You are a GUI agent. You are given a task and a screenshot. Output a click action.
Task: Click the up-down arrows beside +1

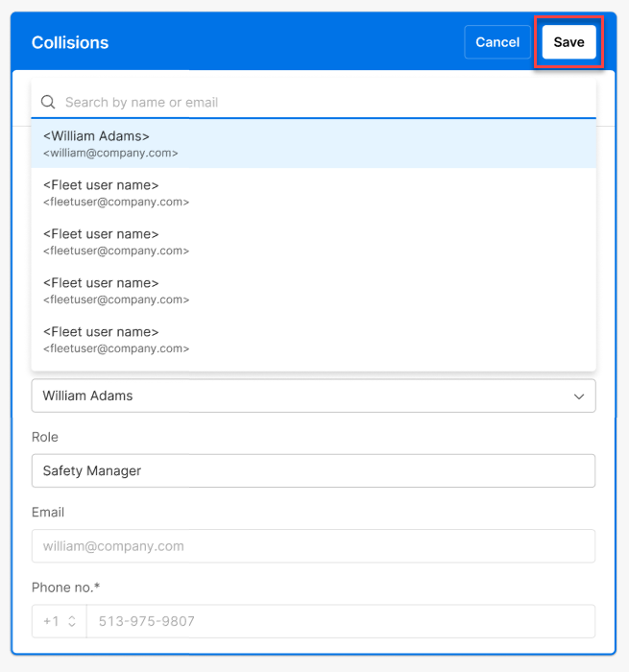click(x=71, y=621)
